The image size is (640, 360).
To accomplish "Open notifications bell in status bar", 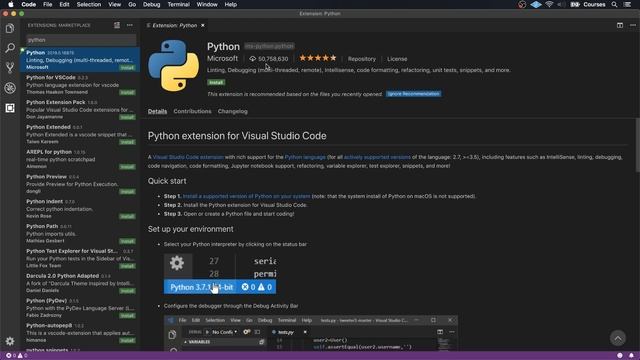I will click(631, 356).
